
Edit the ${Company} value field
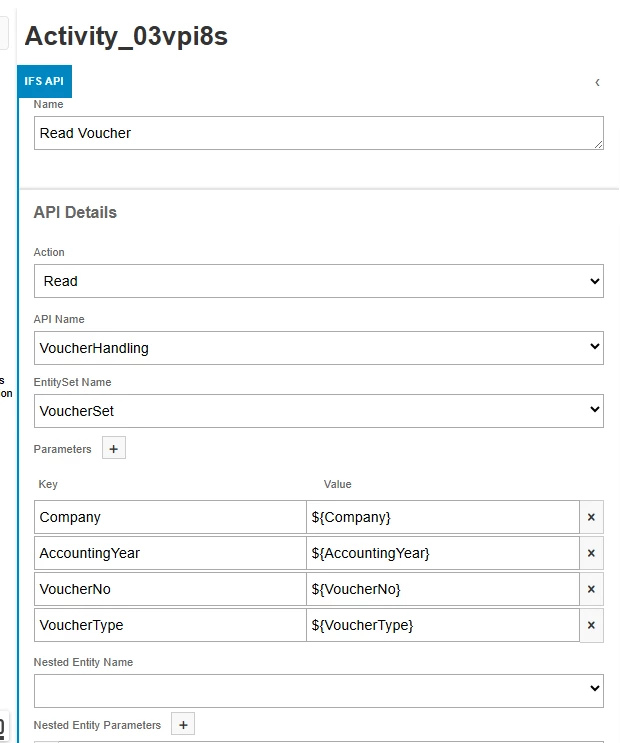[442, 517]
